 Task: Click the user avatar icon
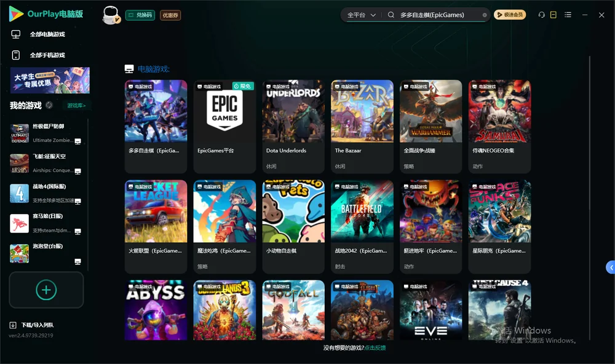(111, 15)
